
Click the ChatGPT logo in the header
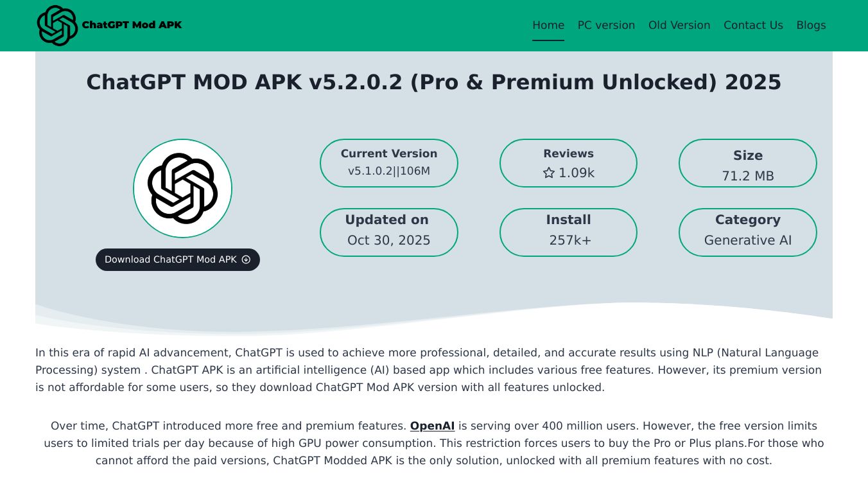point(57,26)
